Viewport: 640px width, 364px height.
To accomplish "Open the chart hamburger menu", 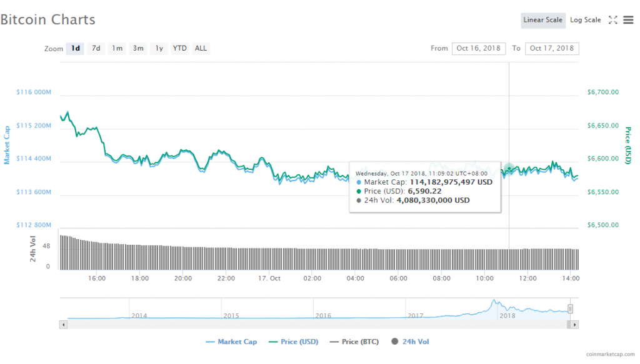I will tap(628, 20).
